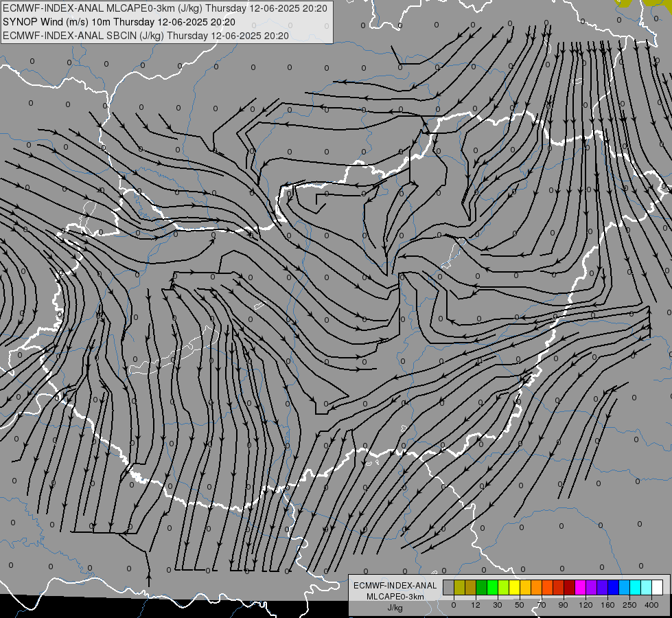Click the legend scale value 160
This screenshot has width=672, height=618.
tap(607, 605)
